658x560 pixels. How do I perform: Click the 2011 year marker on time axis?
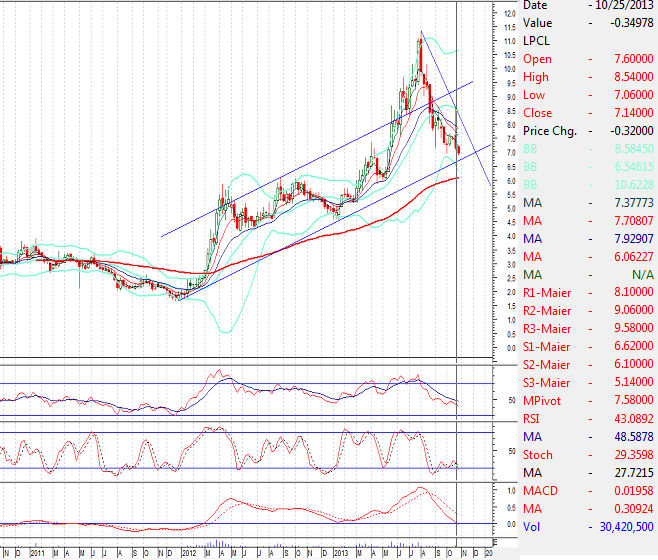(36, 552)
